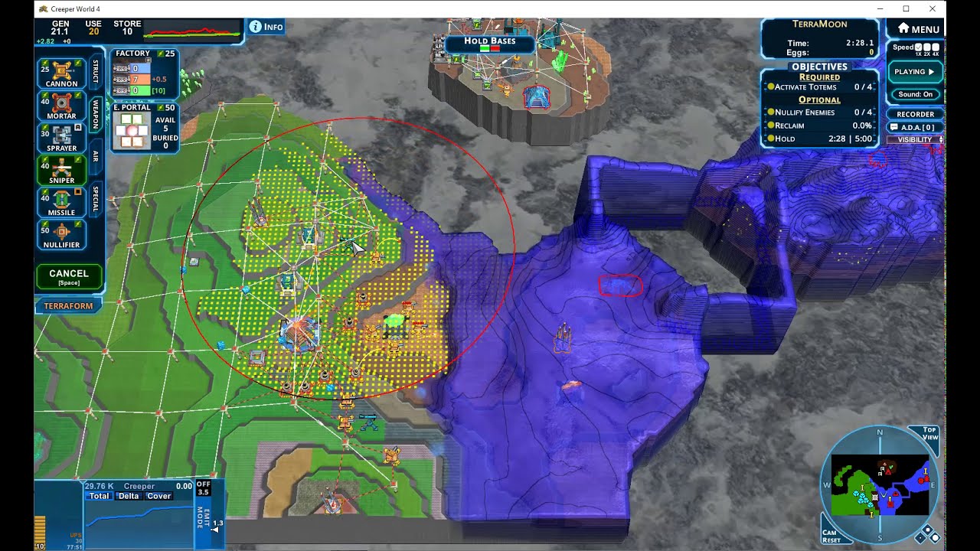Image resolution: width=980 pixels, height=551 pixels.
Task: Open A.D.A. message chat icon
Action: coord(893,127)
